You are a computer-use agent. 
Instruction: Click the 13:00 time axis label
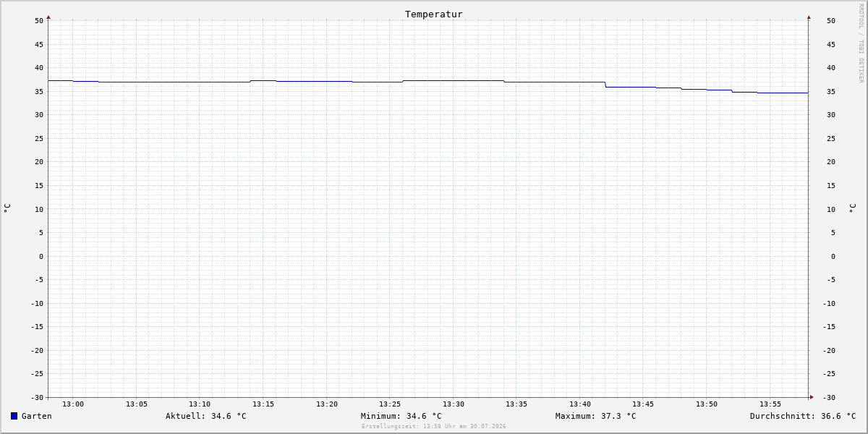pyautogui.click(x=73, y=404)
